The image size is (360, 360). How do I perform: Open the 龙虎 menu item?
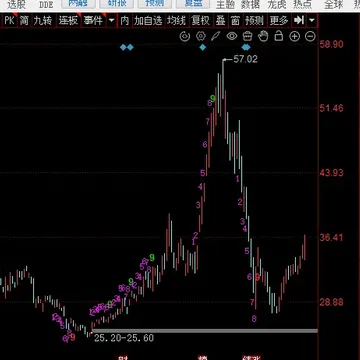click(277, 4)
